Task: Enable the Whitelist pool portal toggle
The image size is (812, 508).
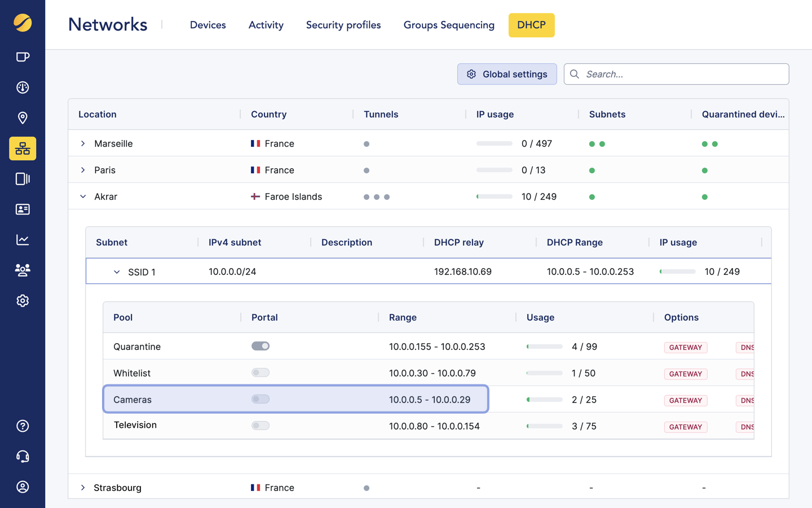Action: [260, 373]
